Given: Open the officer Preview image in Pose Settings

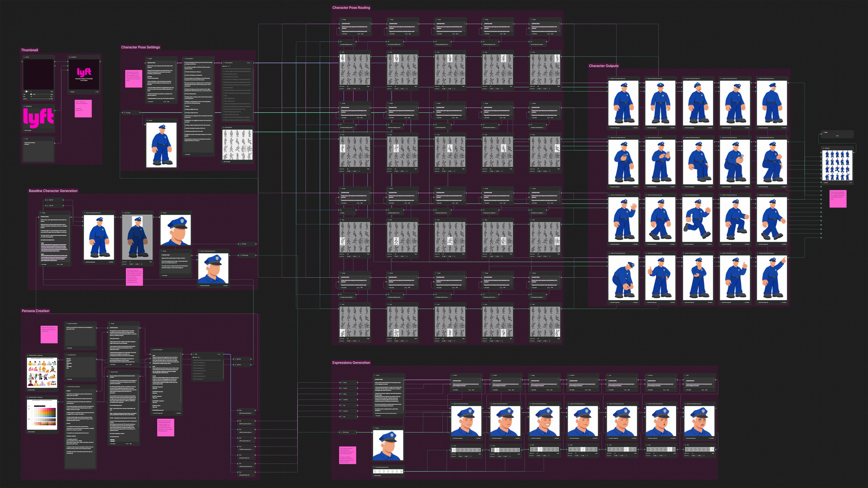Looking at the screenshot, I should [x=161, y=145].
